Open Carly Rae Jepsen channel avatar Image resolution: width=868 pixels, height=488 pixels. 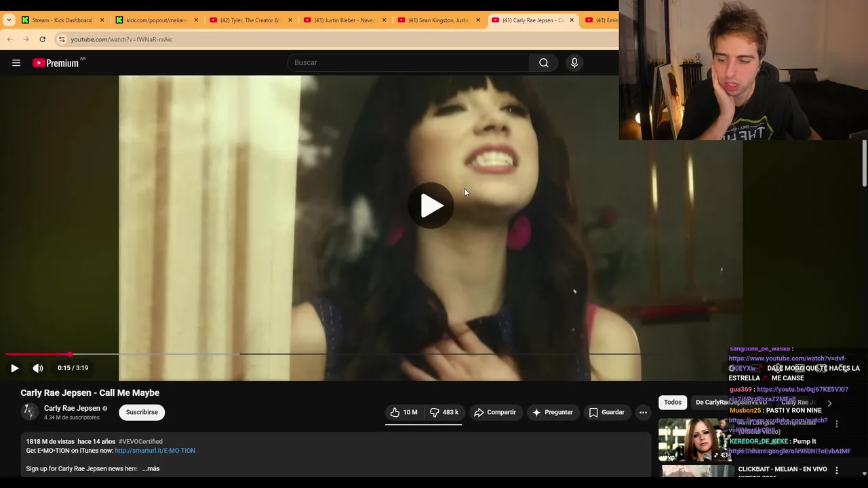pos(30,412)
